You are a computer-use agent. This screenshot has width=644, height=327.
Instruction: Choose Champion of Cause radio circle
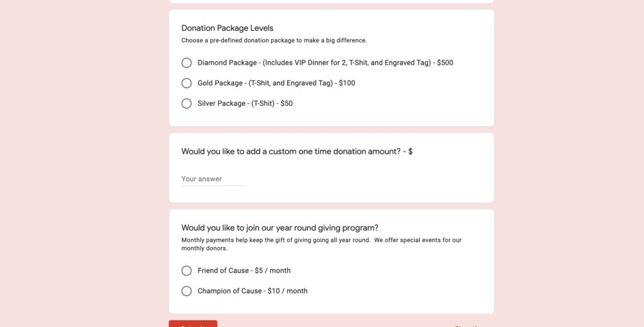coord(186,291)
